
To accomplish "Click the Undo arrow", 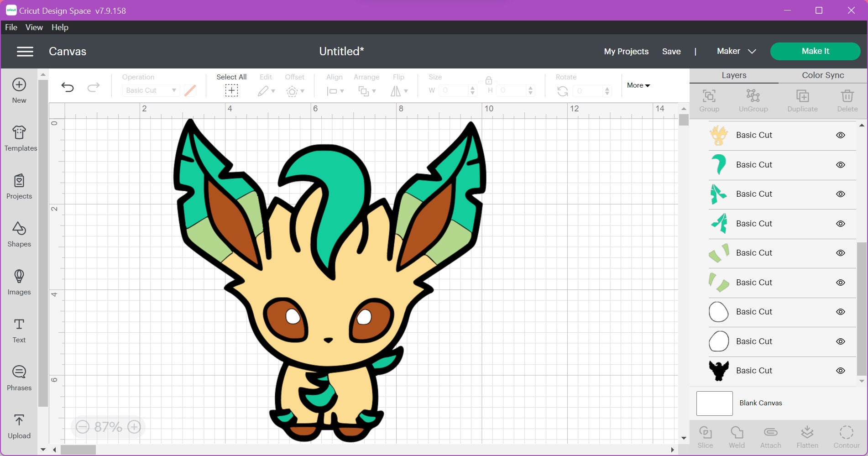I will 68,88.
